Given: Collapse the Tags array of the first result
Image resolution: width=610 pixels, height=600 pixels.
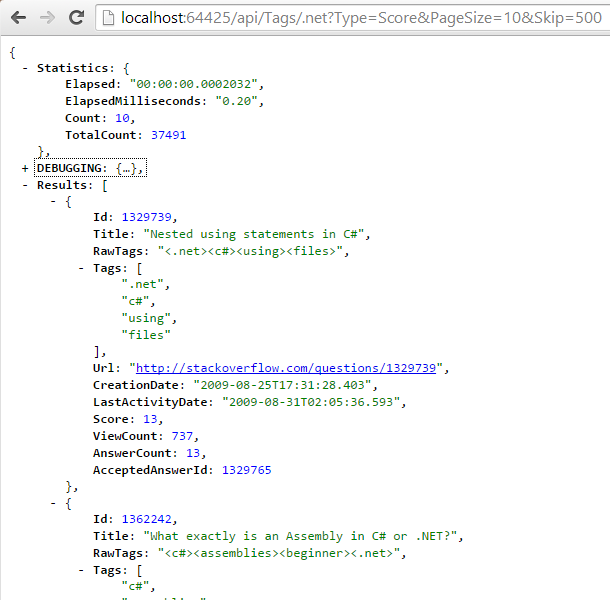Looking at the screenshot, I should (x=81, y=268).
